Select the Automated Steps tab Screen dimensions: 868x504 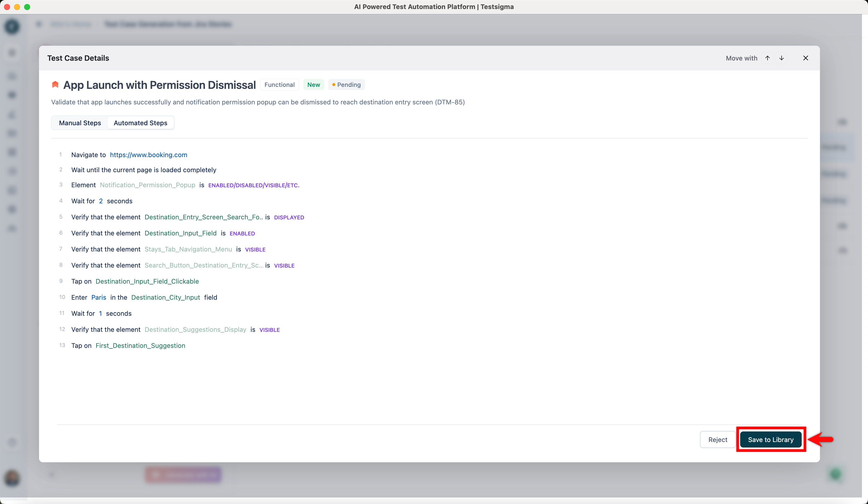coord(140,123)
